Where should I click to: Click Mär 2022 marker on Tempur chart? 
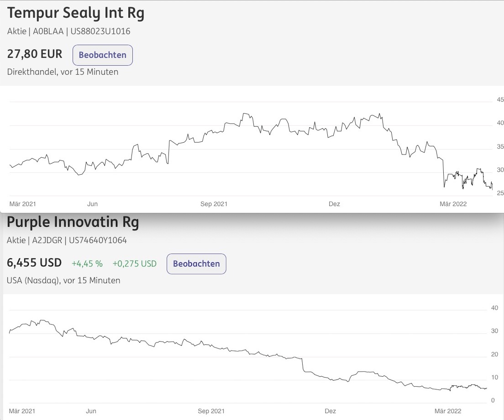tap(453, 204)
